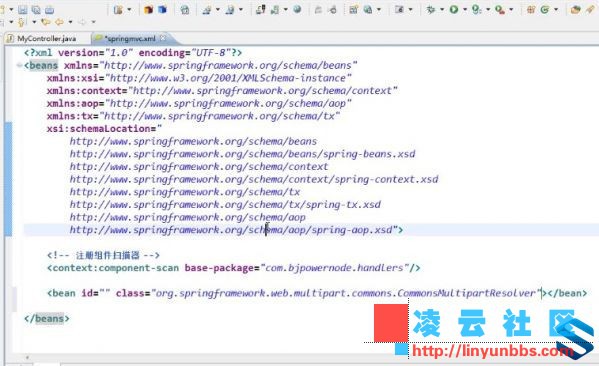Select the *springmvc.xml editor tab
Viewport: 599px width, 366px height.
point(130,38)
